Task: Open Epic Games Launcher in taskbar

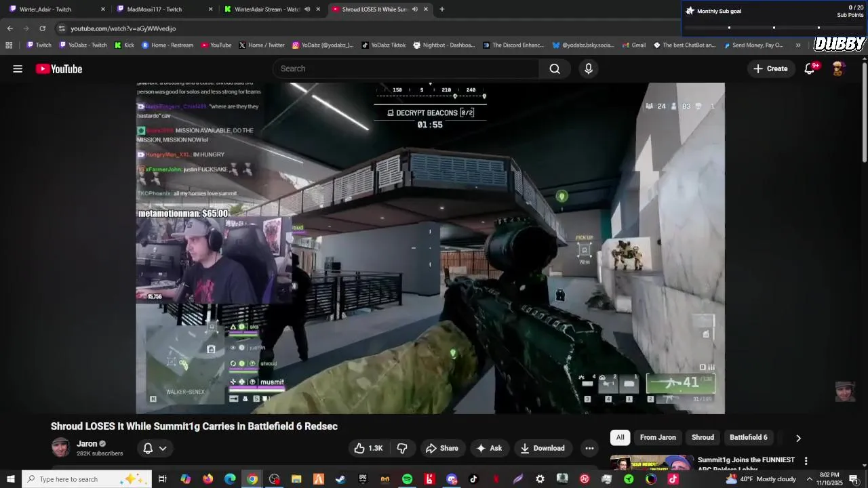Action: tap(363, 479)
